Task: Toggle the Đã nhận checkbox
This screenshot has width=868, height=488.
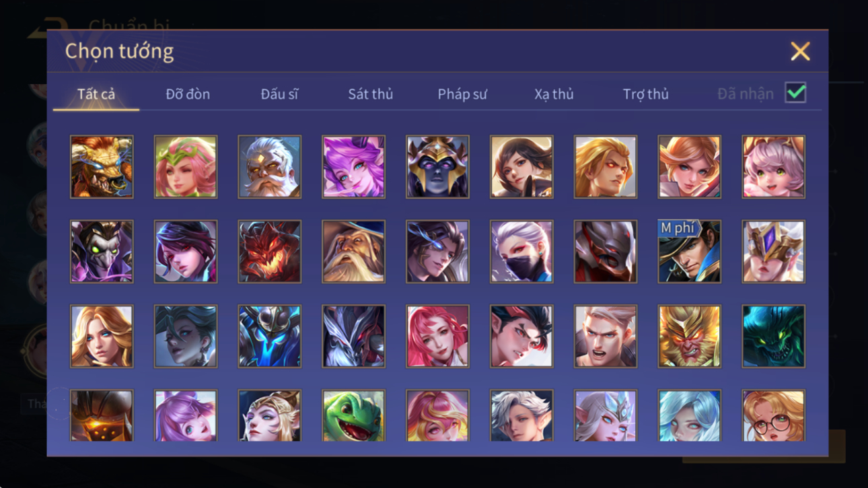Action: (x=795, y=94)
